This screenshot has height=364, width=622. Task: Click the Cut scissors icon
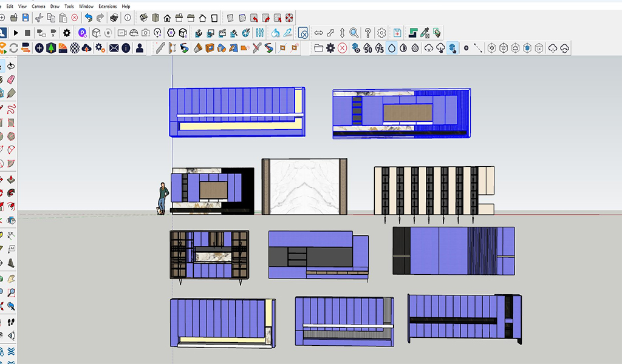pos(39,18)
